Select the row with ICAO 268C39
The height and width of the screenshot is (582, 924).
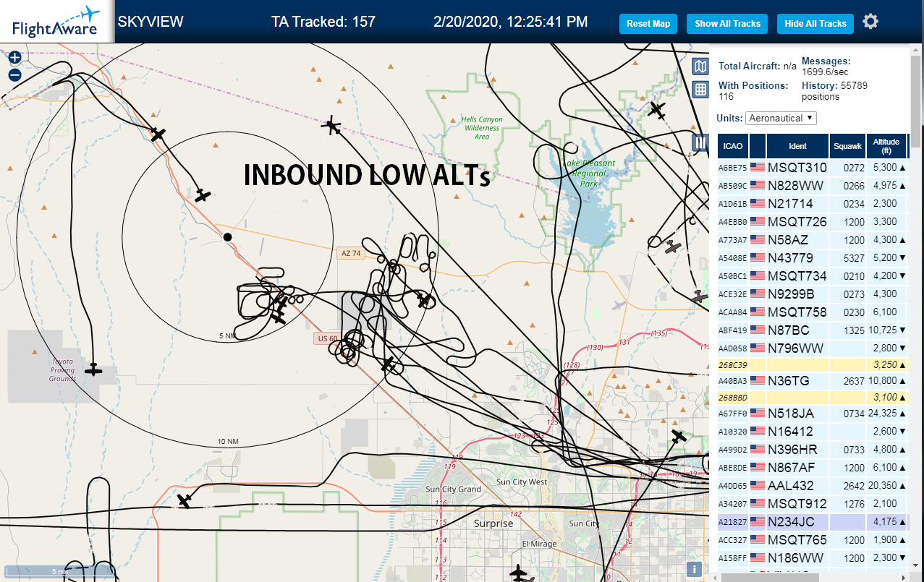813,365
